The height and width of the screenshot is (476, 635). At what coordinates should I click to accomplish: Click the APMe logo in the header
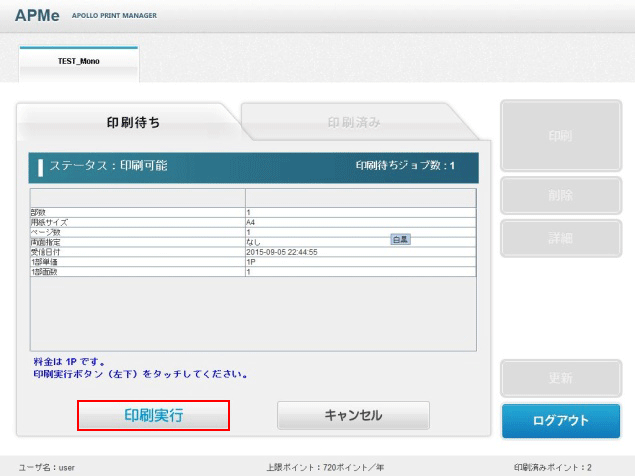pyautogui.click(x=37, y=16)
